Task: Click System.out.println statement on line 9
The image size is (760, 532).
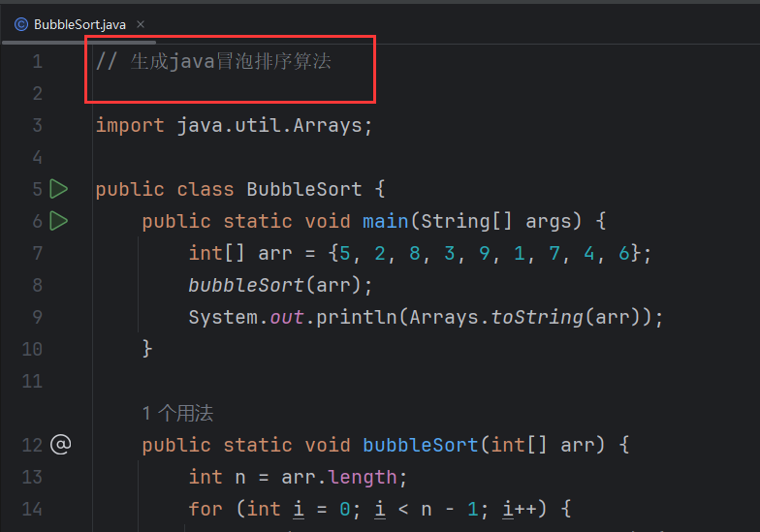Action: click(426, 318)
